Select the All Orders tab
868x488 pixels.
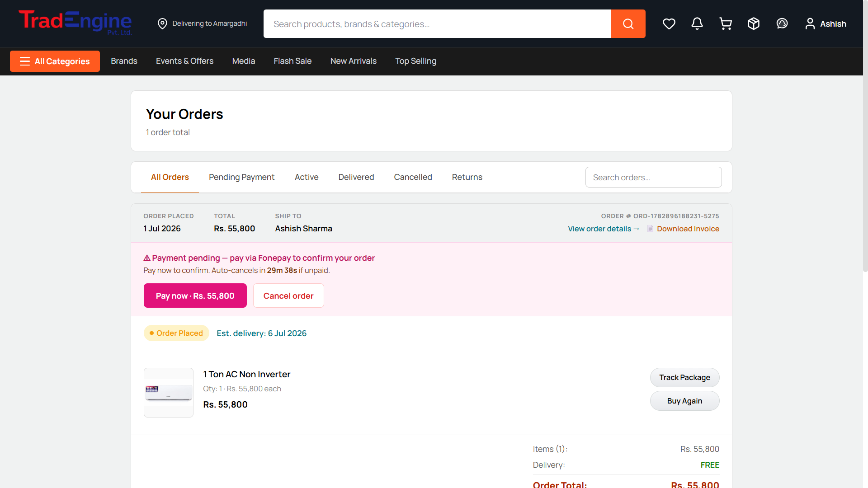click(x=170, y=177)
